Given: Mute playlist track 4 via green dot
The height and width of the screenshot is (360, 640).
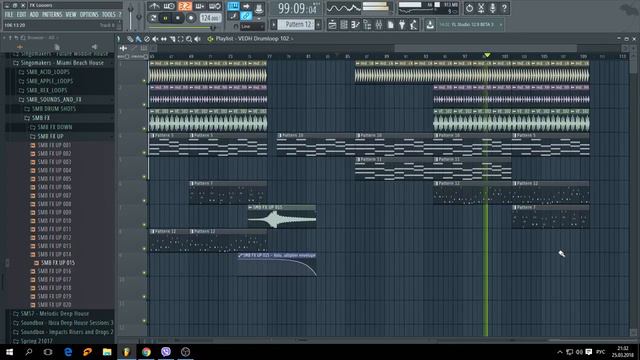Looking at the screenshot, I should point(144,153).
